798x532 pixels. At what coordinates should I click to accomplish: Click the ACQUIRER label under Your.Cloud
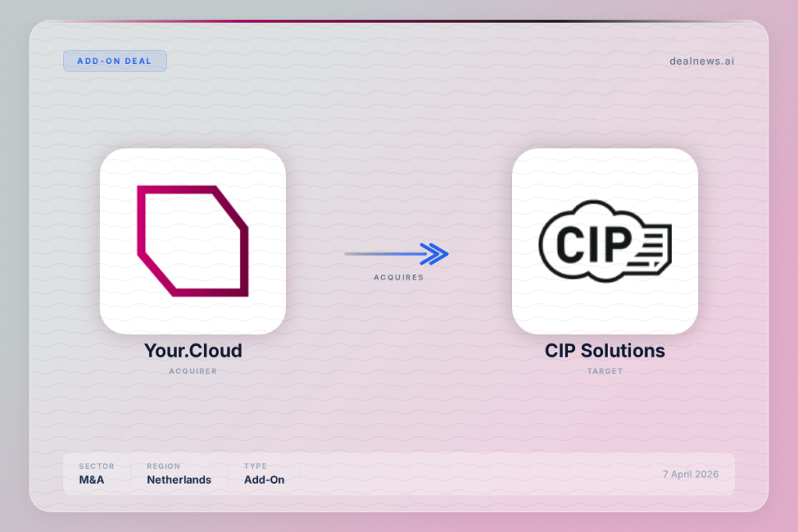pyautogui.click(x=192, y=372)
